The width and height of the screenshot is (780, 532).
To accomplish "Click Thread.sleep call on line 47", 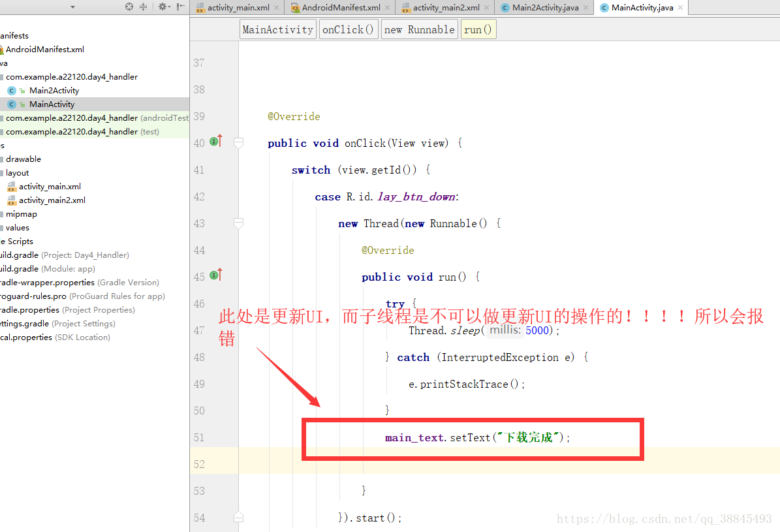I will tap(484, 330).
